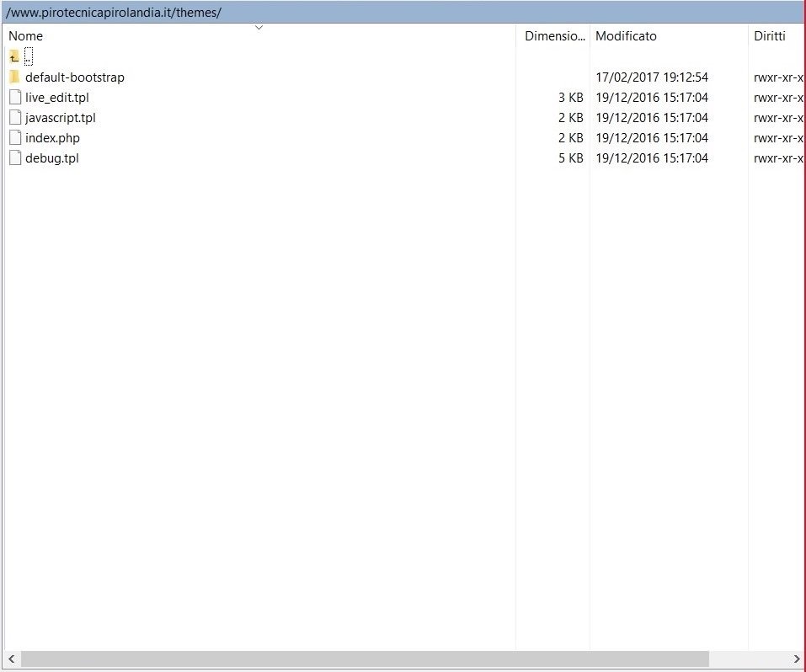
Task: Click the modified date of debug.tpl
Action: click(652, 157)
